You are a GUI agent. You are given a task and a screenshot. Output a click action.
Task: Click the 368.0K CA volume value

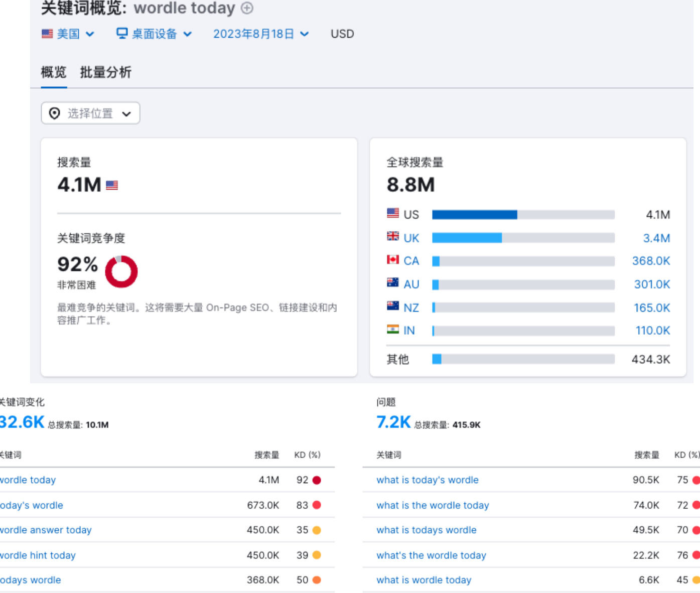tap(651, 261)
